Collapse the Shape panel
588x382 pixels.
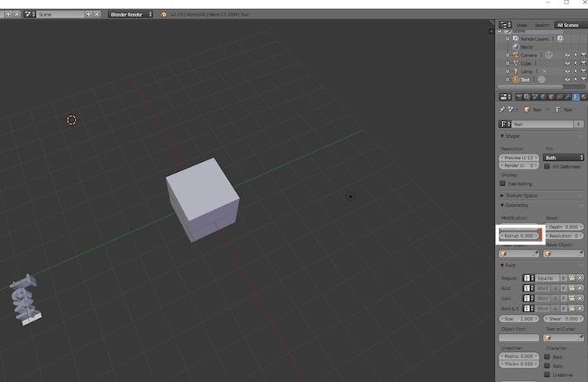pyautogui.click(x=502, y=135)
